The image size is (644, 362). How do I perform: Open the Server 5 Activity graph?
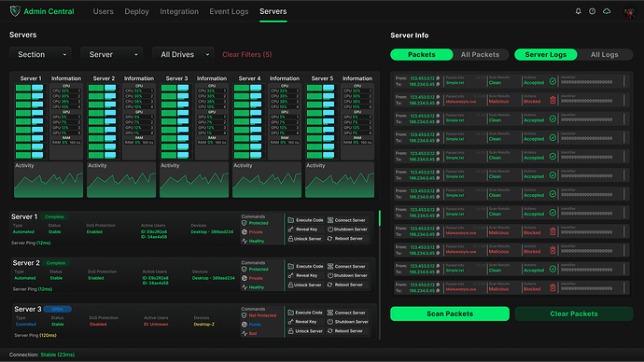tap(340, 180)
